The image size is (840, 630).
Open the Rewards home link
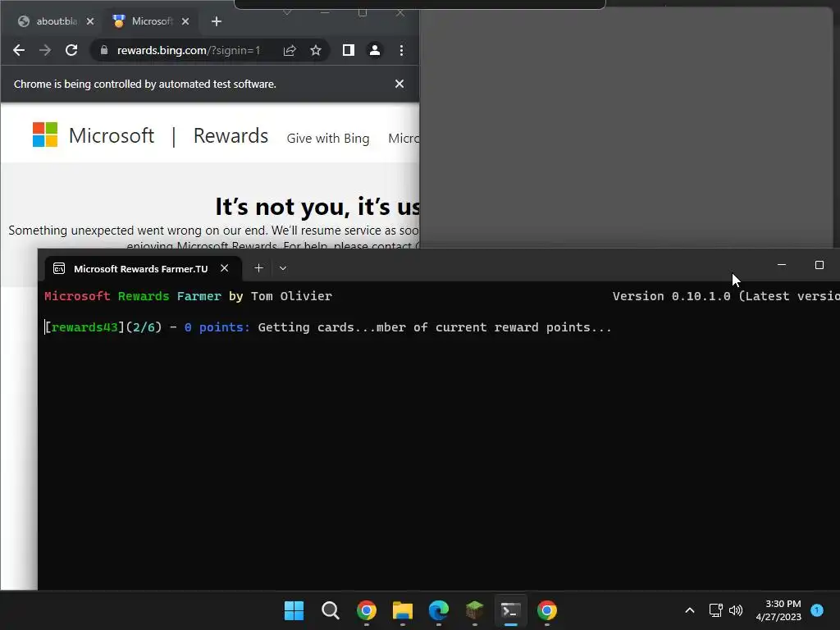pyautogui.click(x=231, y=135)
